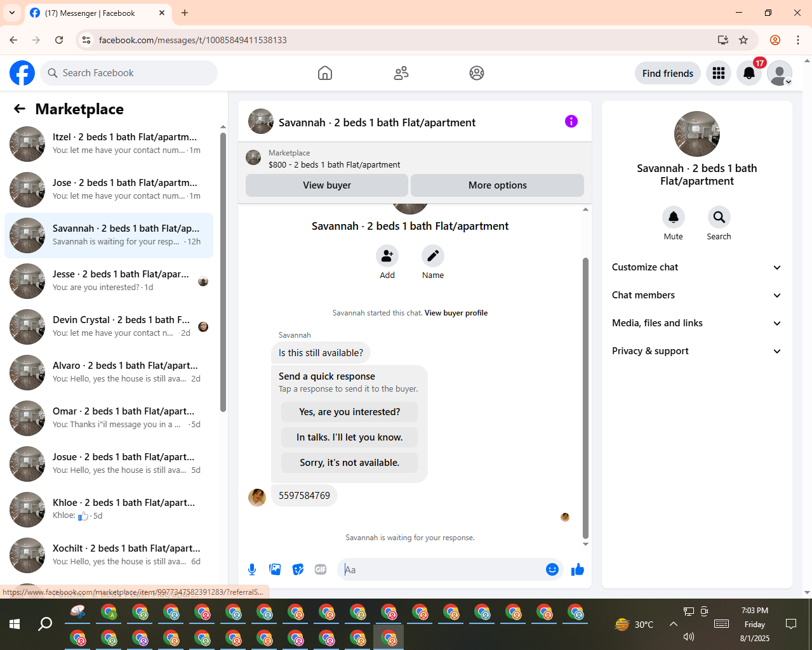Image resolution: width=812 pixels, height=650 pixels.
Task: Open the apps menu grid icon
Action: click(719, 73)
